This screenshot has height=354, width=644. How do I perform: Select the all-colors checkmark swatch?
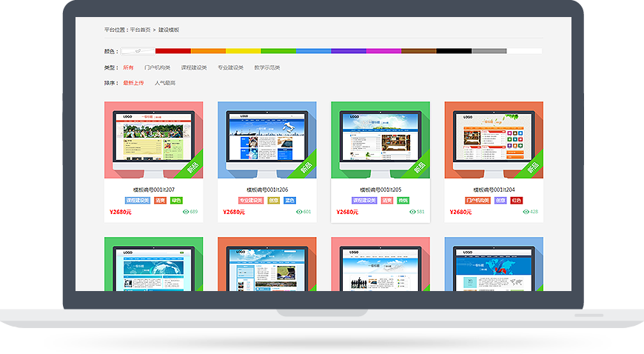(138, 51)
